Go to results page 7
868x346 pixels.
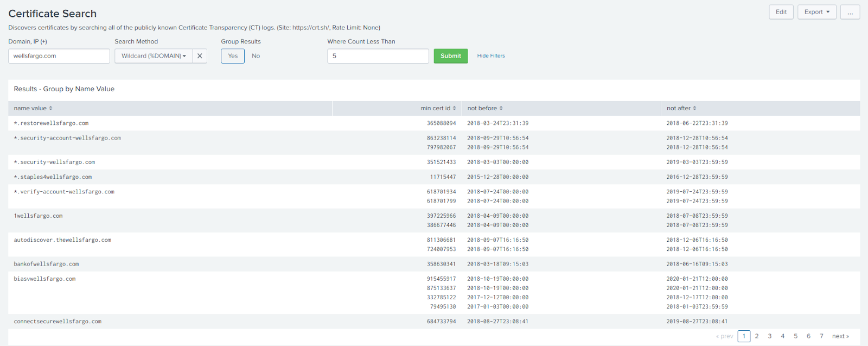[x=821, y=336]
